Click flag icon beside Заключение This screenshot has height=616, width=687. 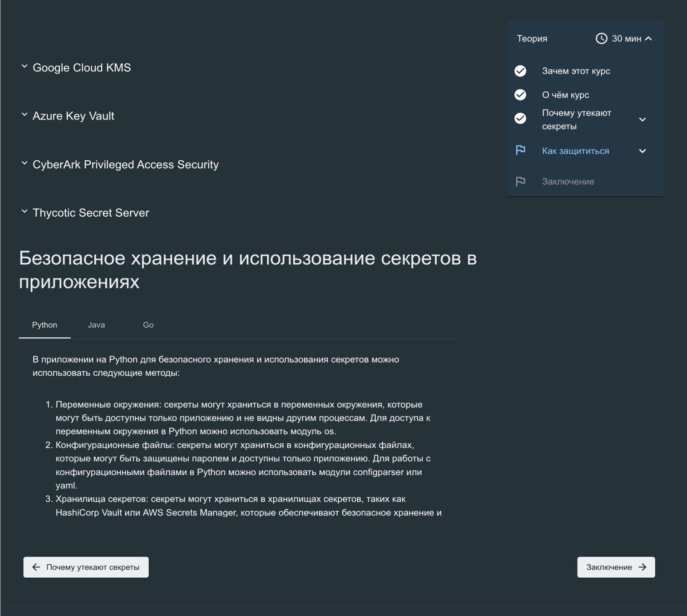click(x=520, y=181)
